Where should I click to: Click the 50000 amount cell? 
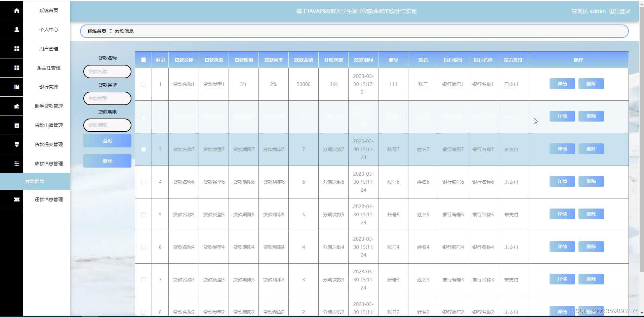[x=304, y=84]
